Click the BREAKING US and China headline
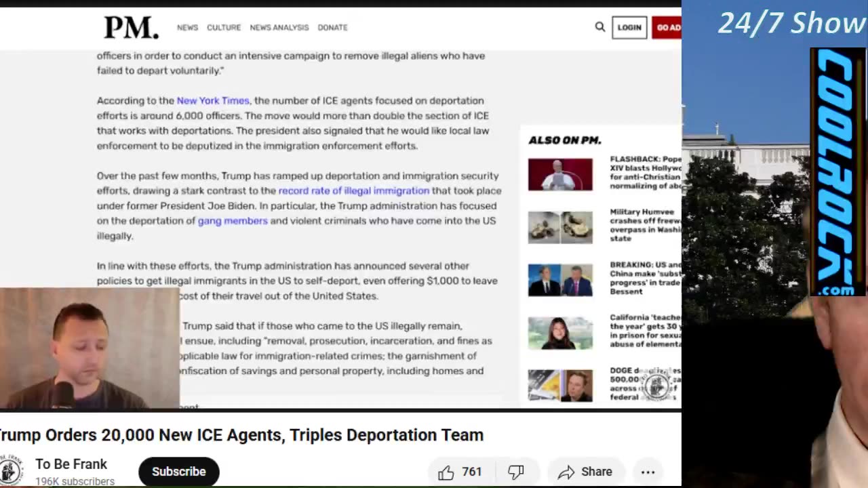Viewport: 868px width, 488px height. click(646, 278)
